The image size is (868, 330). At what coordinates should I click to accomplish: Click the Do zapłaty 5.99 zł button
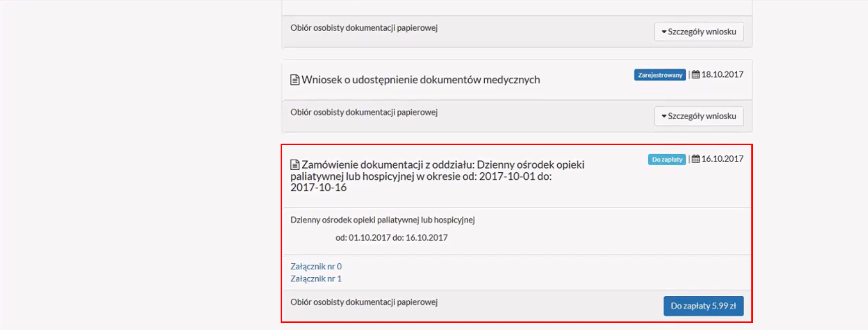[x=704, y=306]
